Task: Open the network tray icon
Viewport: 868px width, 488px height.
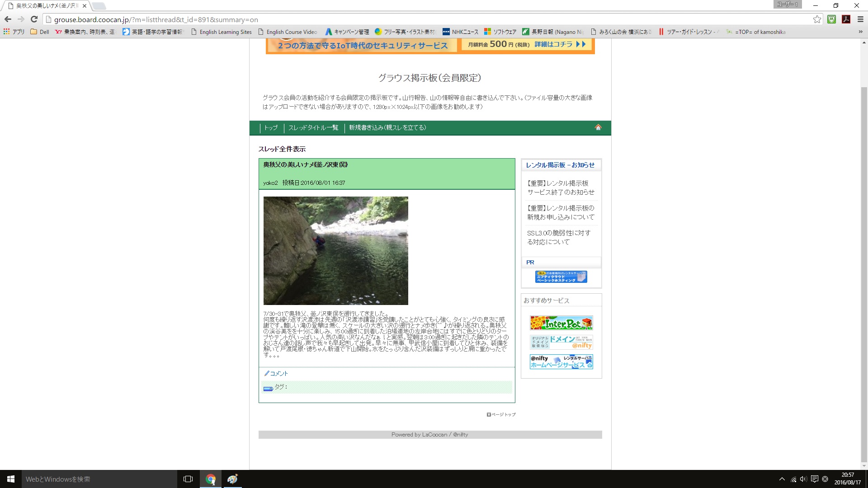Action: click(x=793, y=479)
